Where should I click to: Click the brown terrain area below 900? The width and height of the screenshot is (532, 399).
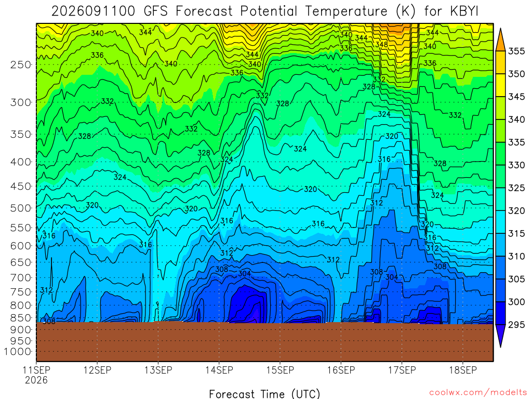264,342
